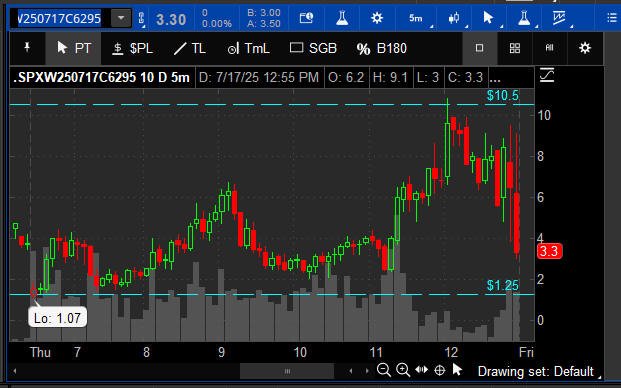Toggle the pin drawing toolbar icon

27,48
